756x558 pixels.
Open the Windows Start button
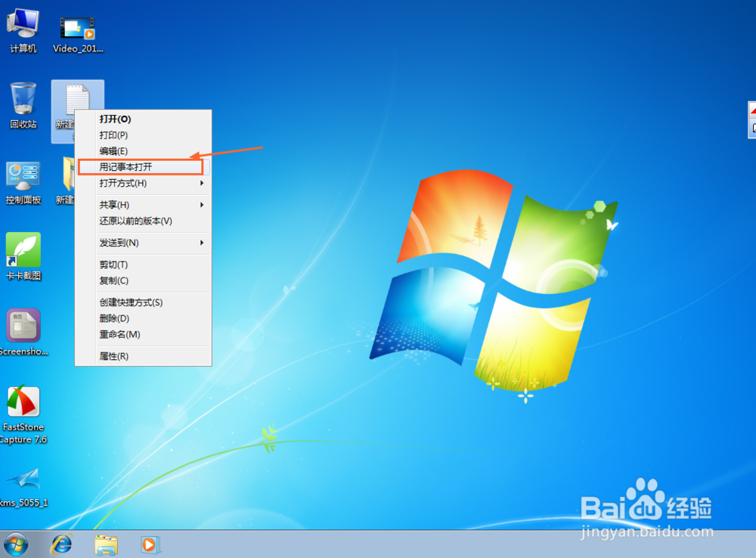click(16, 544)
